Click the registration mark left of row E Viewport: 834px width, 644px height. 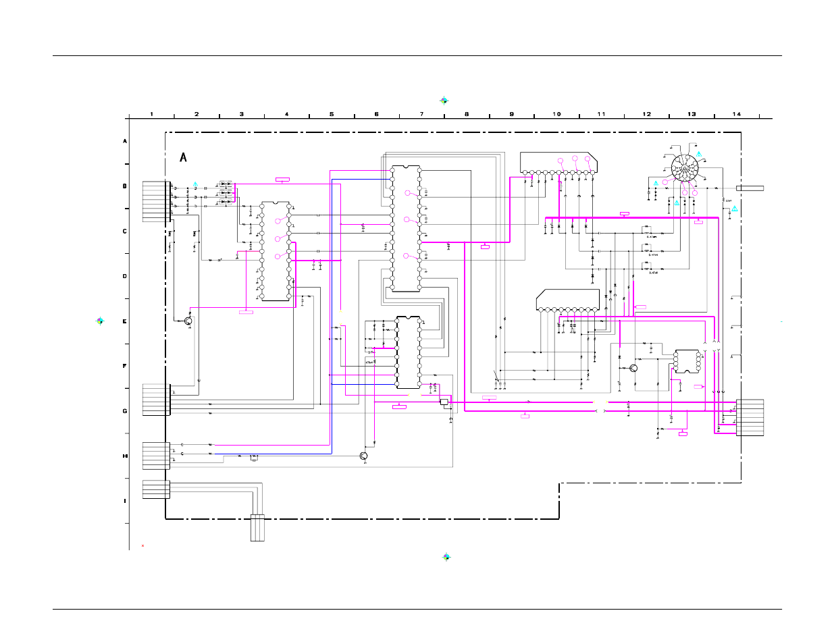[100, 321]
